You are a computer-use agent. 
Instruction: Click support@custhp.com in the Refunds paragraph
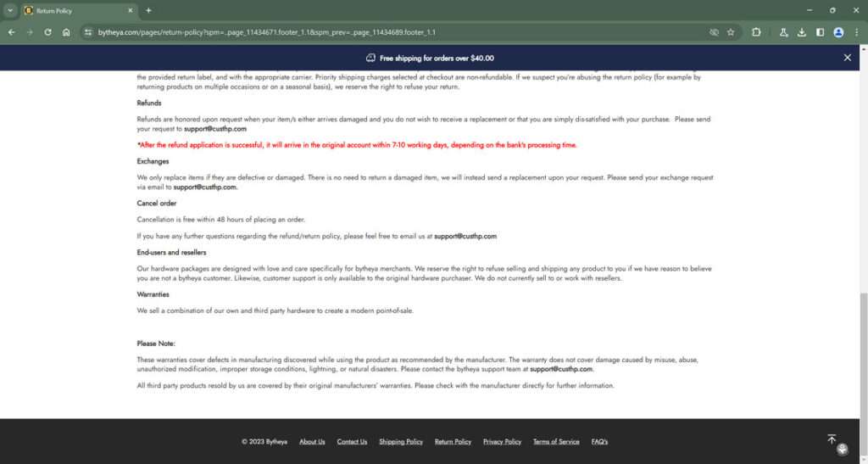click(214, 128)
